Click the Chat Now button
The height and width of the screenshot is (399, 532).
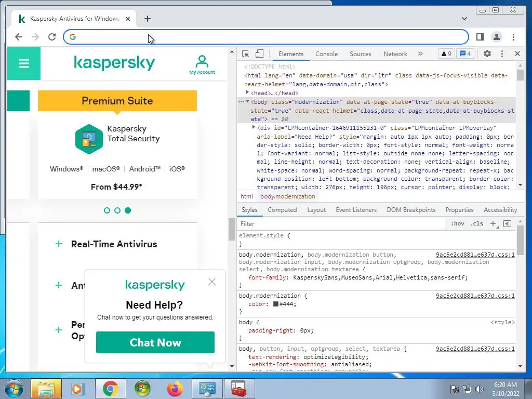click(155, 342)
